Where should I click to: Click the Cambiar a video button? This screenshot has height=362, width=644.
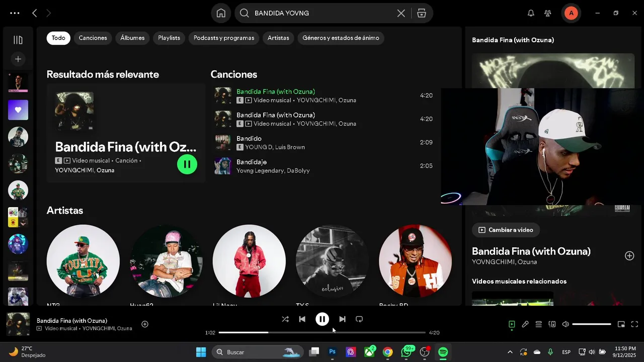506,230
